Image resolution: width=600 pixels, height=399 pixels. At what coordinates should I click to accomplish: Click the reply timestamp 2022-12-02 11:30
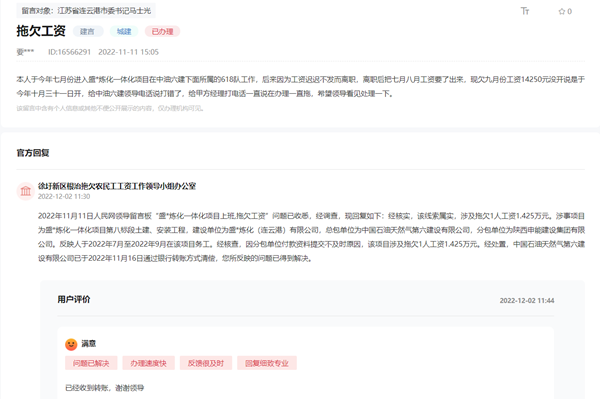(64, 197)
